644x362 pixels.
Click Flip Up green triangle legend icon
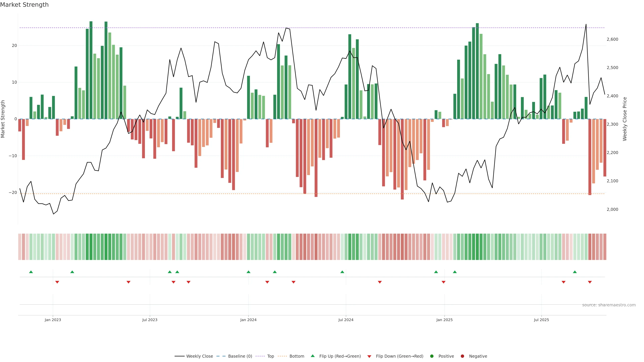pos(312,356)
